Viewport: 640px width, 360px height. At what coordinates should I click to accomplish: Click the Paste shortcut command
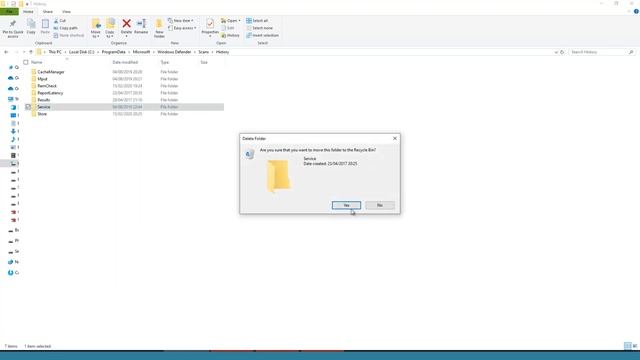tap(69, 36)
